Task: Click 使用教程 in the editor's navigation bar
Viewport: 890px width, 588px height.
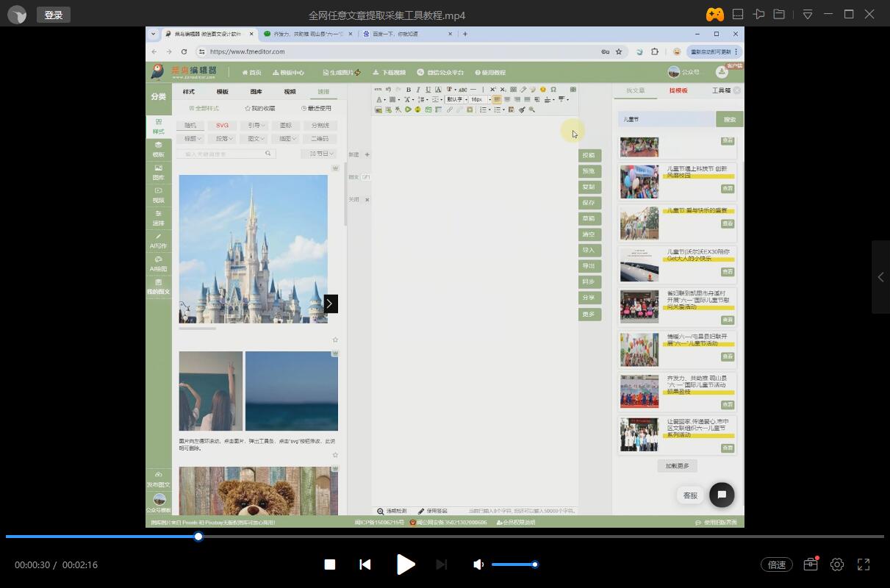Action: pyautogui.click(x=490, y=73)
